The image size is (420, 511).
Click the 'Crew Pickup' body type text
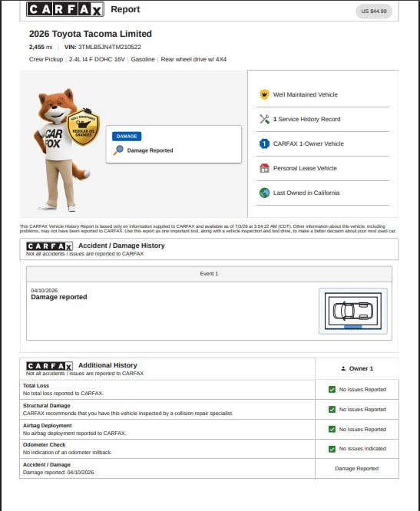click(x=46, y=59)
